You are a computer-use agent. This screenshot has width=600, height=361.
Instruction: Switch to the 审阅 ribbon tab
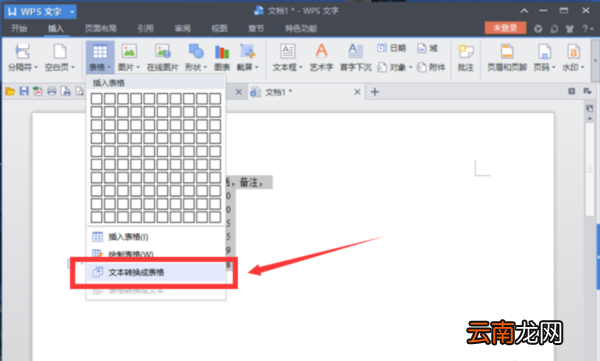pos(183,28)
